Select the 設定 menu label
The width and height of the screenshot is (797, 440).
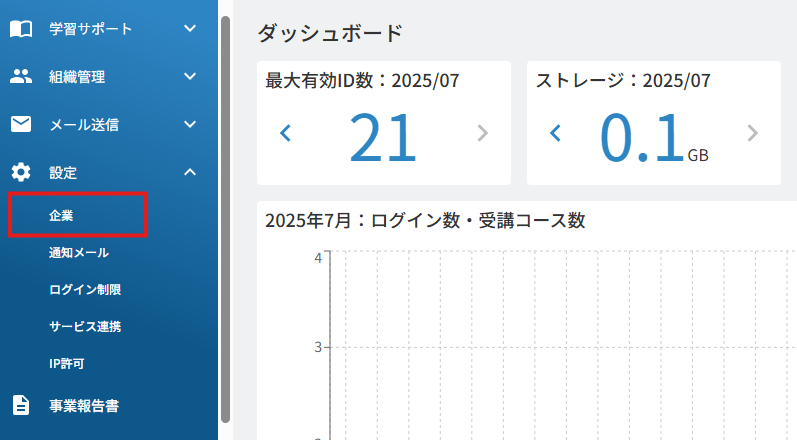(63, 173)
